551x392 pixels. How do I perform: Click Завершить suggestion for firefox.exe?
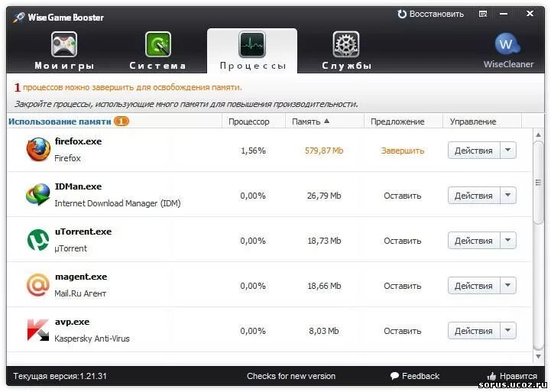403,151
